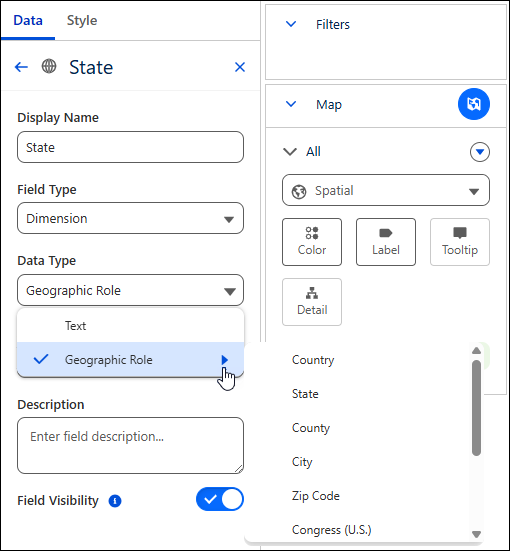Expand the Geographic Role submenu arrow

225,359
